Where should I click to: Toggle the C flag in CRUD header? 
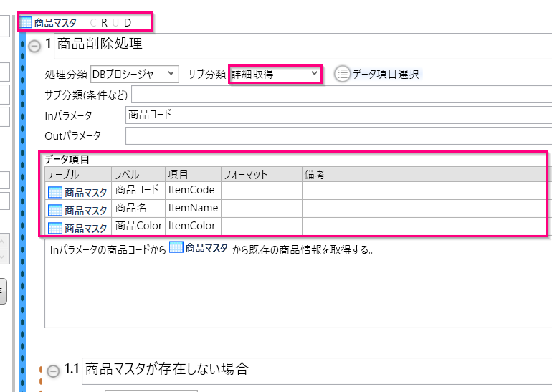click(93, 22)
